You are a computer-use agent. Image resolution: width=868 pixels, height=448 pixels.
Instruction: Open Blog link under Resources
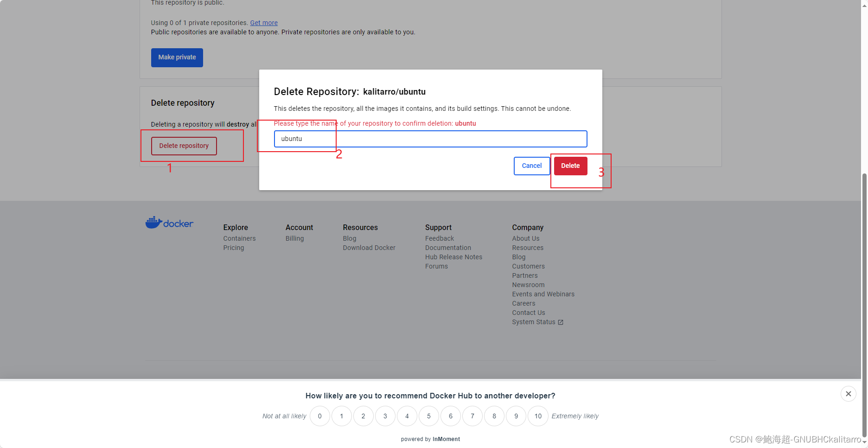click(350, 238)
